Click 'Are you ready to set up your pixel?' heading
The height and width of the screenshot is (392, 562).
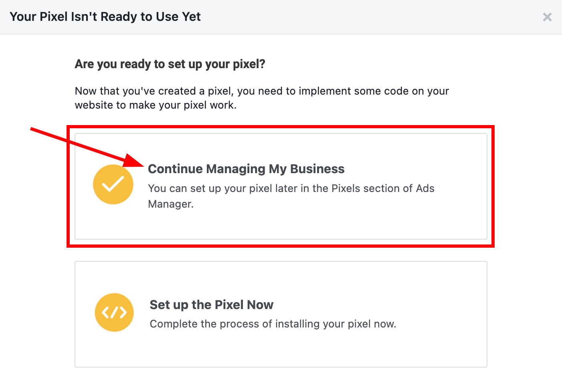(170, 64)
